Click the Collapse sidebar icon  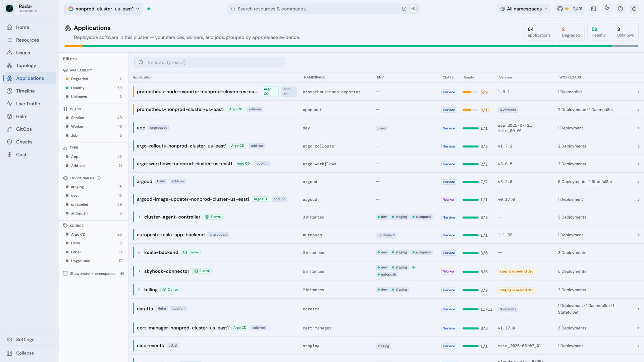(9, 353)
